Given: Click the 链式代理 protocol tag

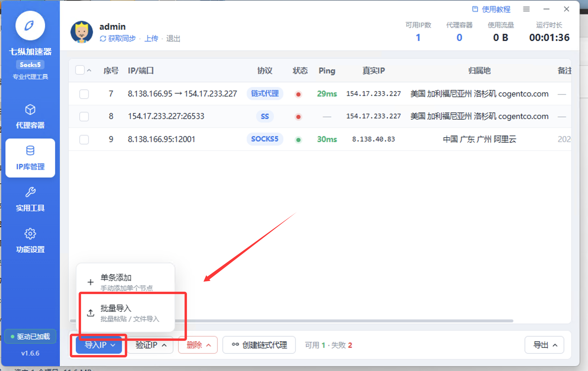Looking at the screenshot, I should point(265,93).
